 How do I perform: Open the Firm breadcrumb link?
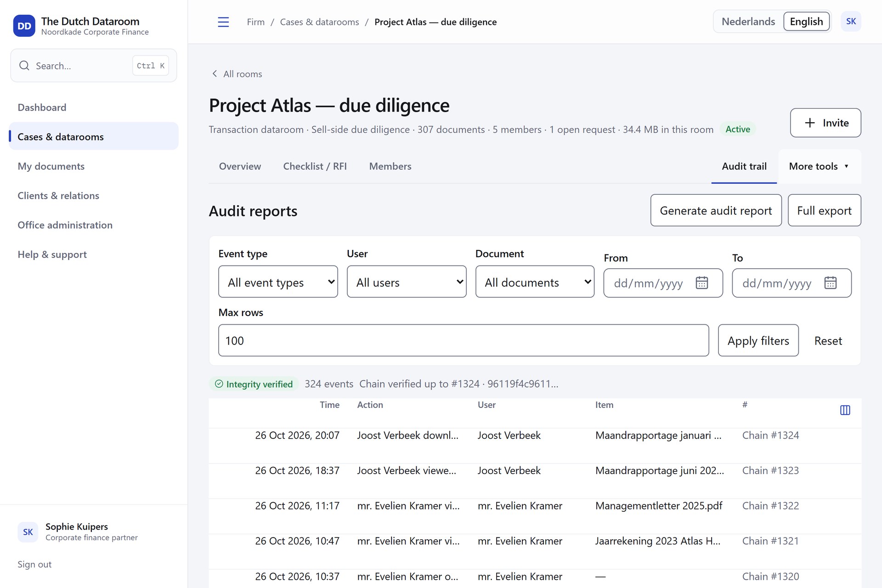tap(256, 22)
